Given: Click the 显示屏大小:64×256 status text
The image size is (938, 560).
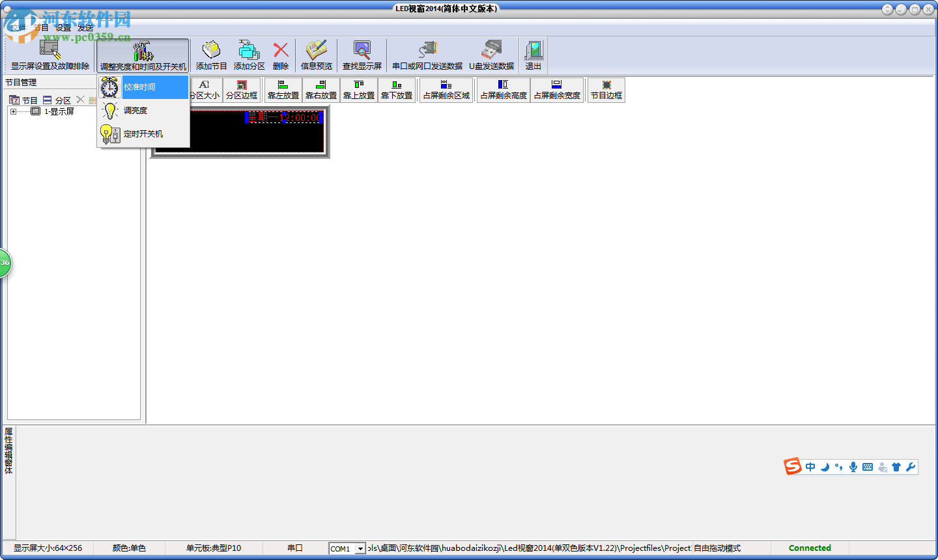Looking at the screenshot, I should click(48, 548).
